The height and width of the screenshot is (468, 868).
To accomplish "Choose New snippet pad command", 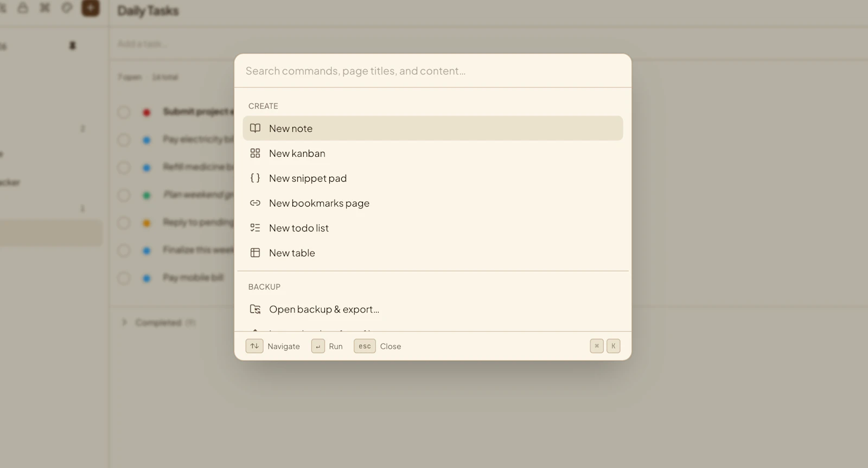I will [x=432, y=178].
